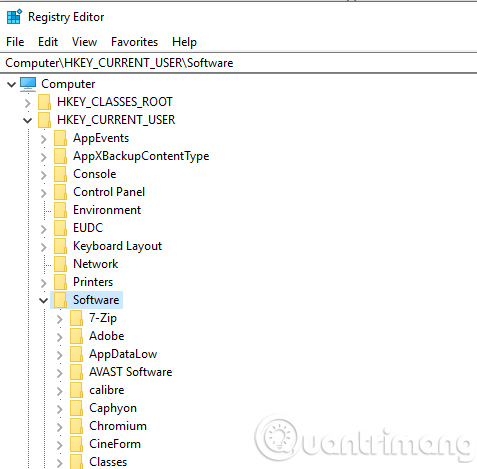The height and width of the screenshot is (469, 477).
Task: Select the Software key label
Action: click(x=96, y=300)
